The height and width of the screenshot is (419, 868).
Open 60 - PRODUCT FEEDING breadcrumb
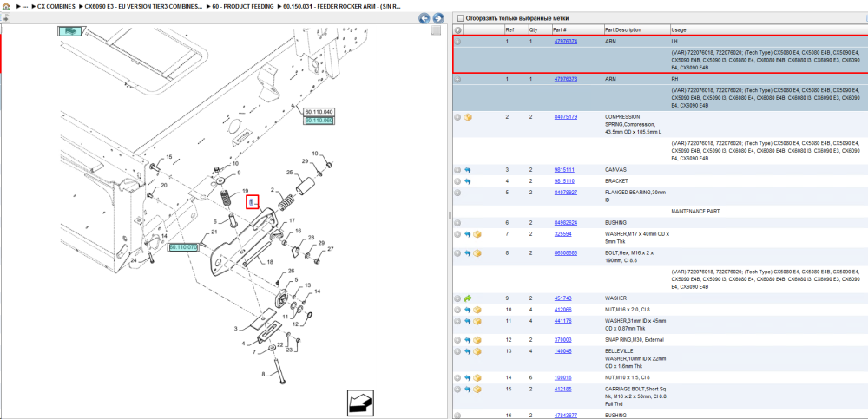pos(243,6)
